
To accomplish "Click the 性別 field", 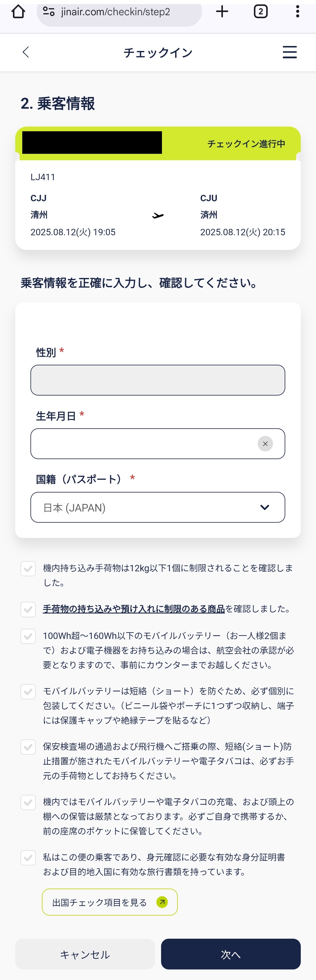I will click(x=158, y=380).
